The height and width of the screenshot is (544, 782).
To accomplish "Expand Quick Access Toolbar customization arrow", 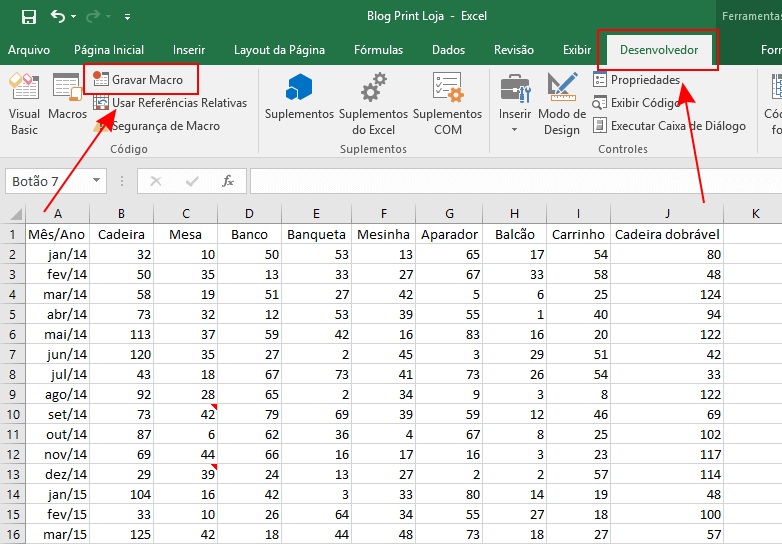I will tap(127, 17).
